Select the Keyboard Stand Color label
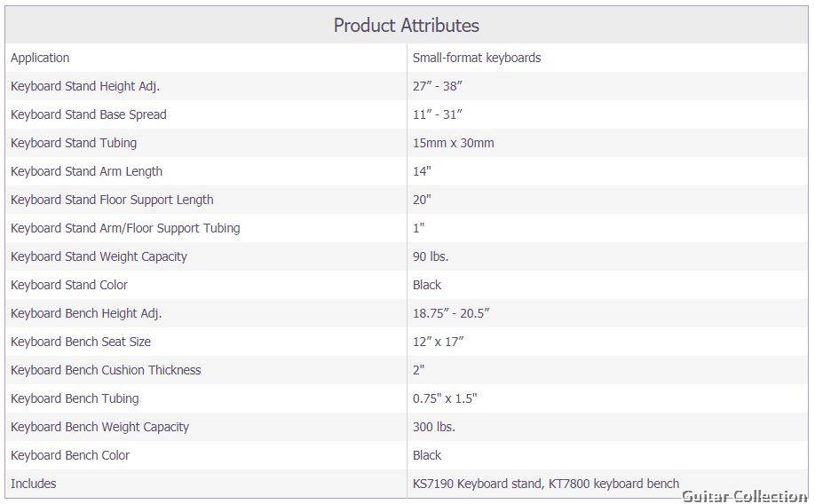815x504 pixels. [x=69, y=285]
